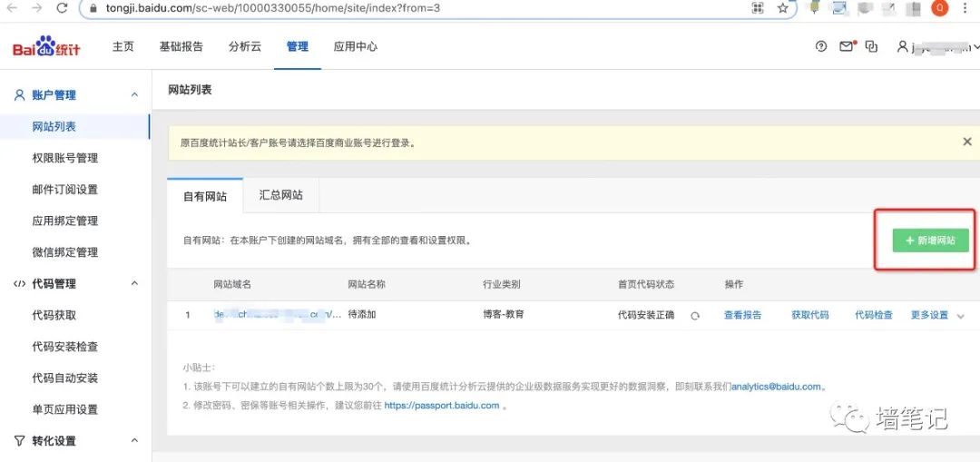This screenshot has width=980, height=462.
Task: Collapse the 账户管理 sidebar section
Action: (x=134, y=95)
